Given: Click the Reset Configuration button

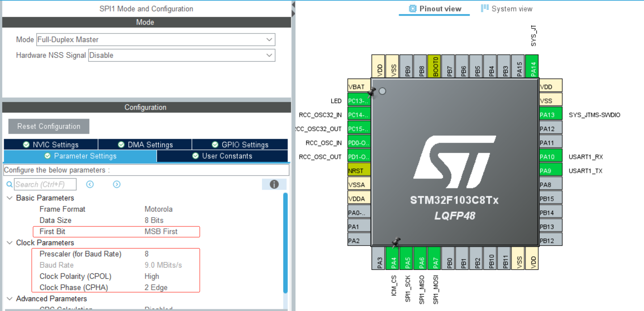Looking at the screenshot, I should pos(49,126).
